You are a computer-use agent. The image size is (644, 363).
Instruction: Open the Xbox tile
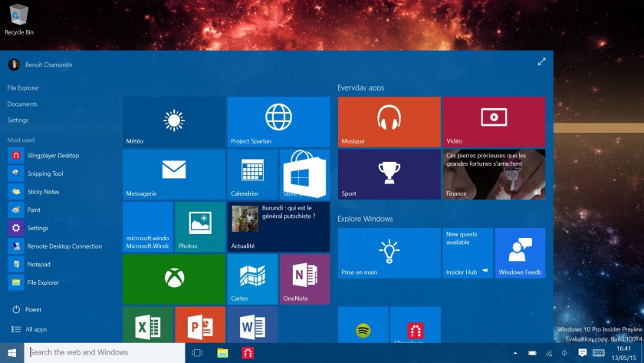(174, 279)
